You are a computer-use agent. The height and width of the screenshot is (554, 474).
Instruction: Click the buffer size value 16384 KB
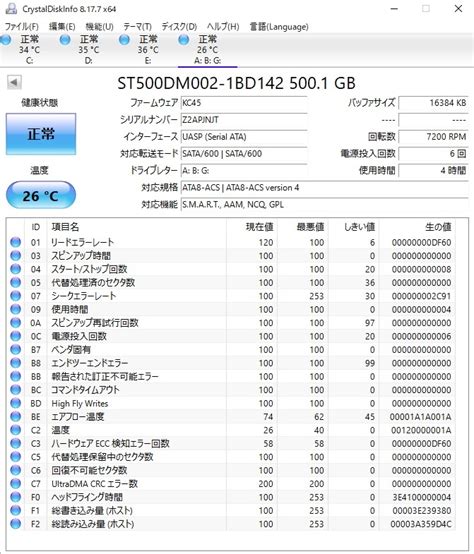tap(433, 103)
